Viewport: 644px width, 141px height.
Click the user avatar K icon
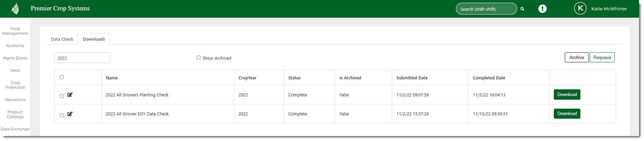coord(580,9)
